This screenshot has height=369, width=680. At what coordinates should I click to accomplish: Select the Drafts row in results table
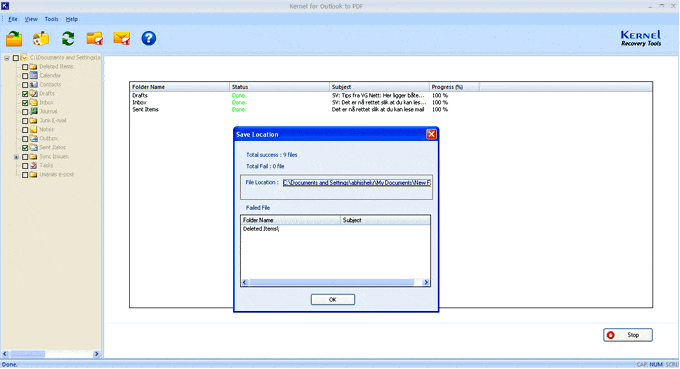(x=391, y=95)
